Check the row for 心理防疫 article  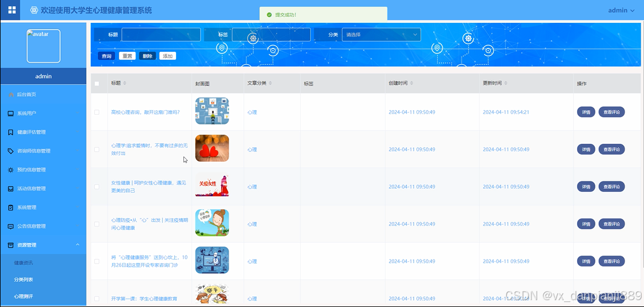97,224
